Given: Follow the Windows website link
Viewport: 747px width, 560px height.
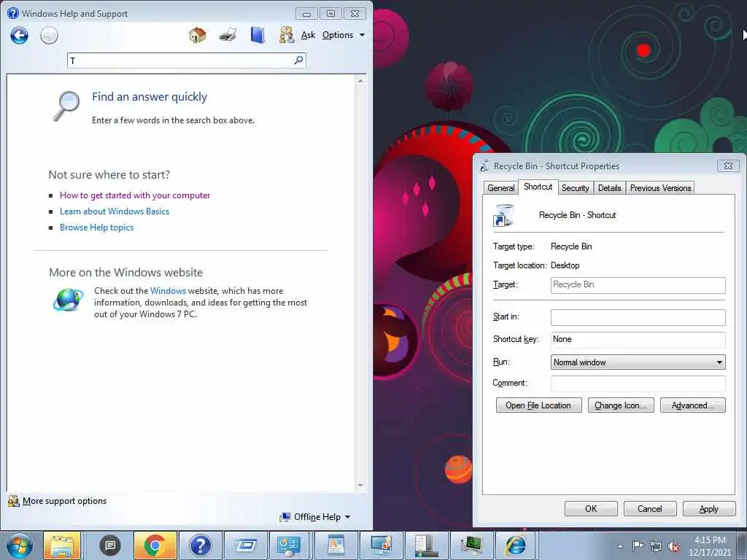Looking at the screenshot, I should pyautogui.click(x=169, y=290).
